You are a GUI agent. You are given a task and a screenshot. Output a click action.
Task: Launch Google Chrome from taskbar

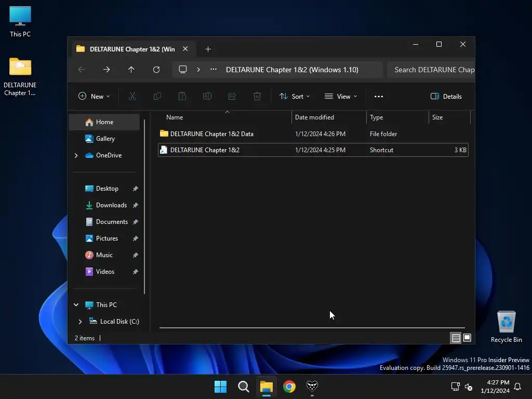(x=289, y=387)
